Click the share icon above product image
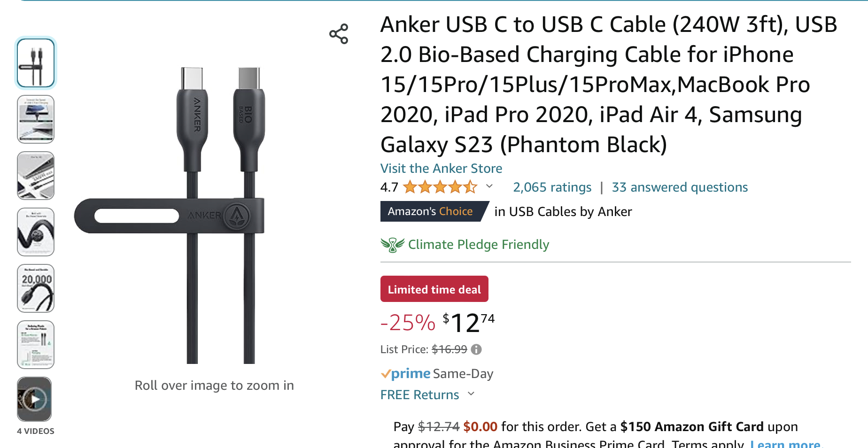Screen dimensions: 868x448 click(339, 34)
